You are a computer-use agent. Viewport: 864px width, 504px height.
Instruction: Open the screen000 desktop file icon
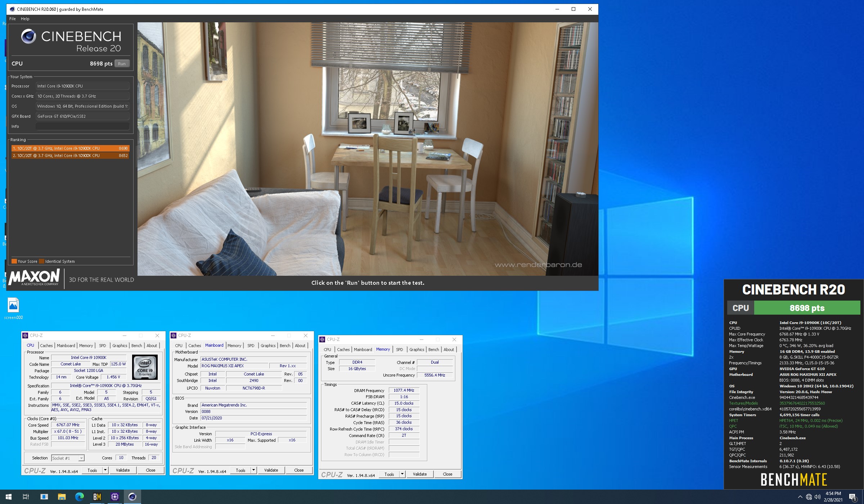click(13, 309)
